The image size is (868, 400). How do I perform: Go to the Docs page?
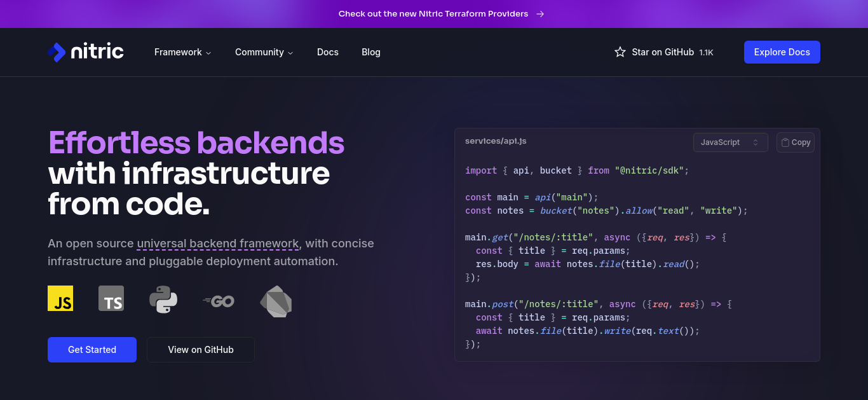coord(328,52)
